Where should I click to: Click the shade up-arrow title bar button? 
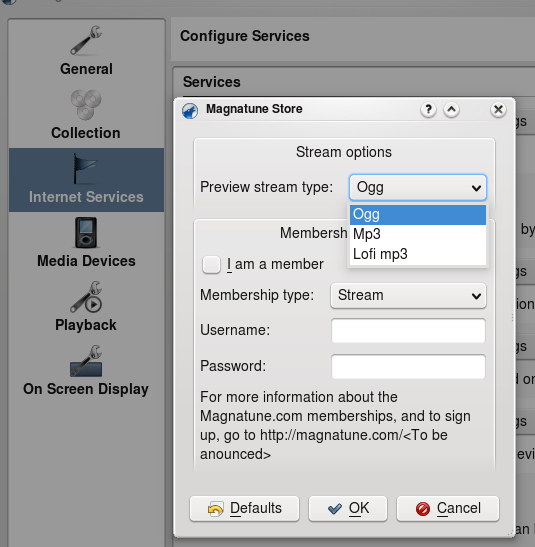451,110
